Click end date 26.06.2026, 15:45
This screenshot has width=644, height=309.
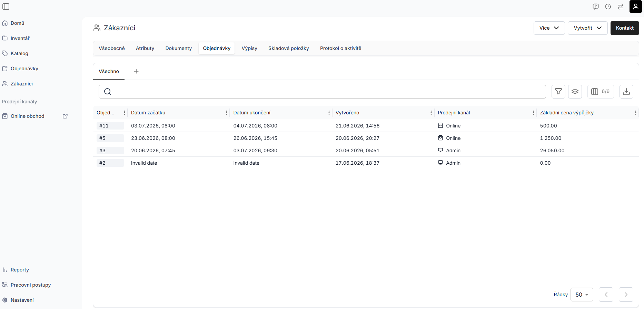(255, 138)
